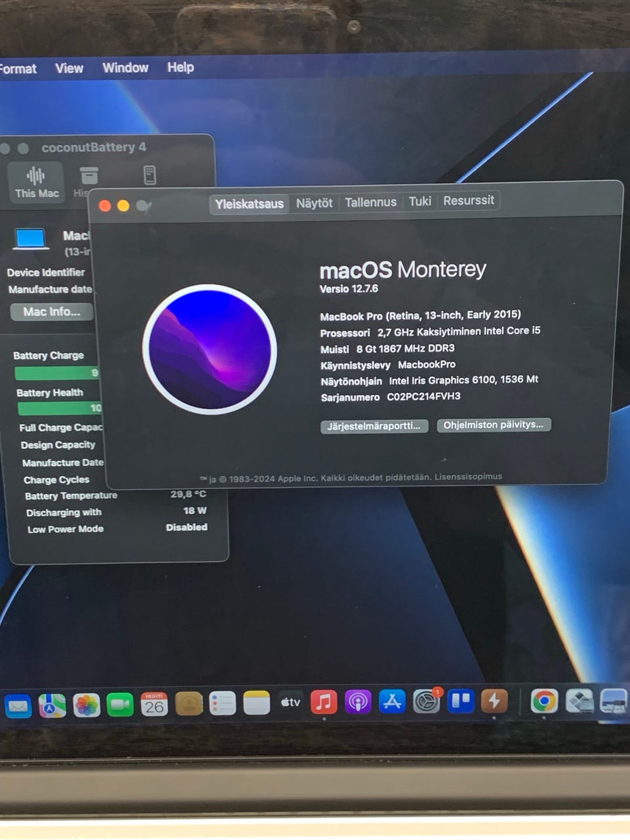Open Calendar showing date 26
This screenshot has width=630, height=840.
point(154,705)
